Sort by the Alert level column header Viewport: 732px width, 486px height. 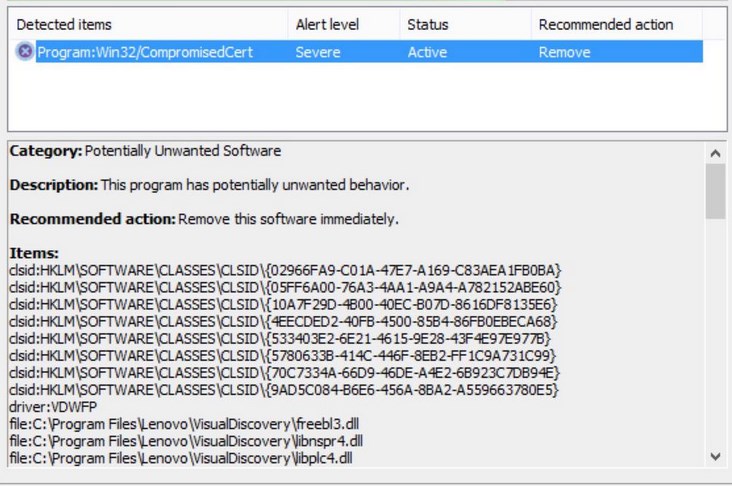327,24
